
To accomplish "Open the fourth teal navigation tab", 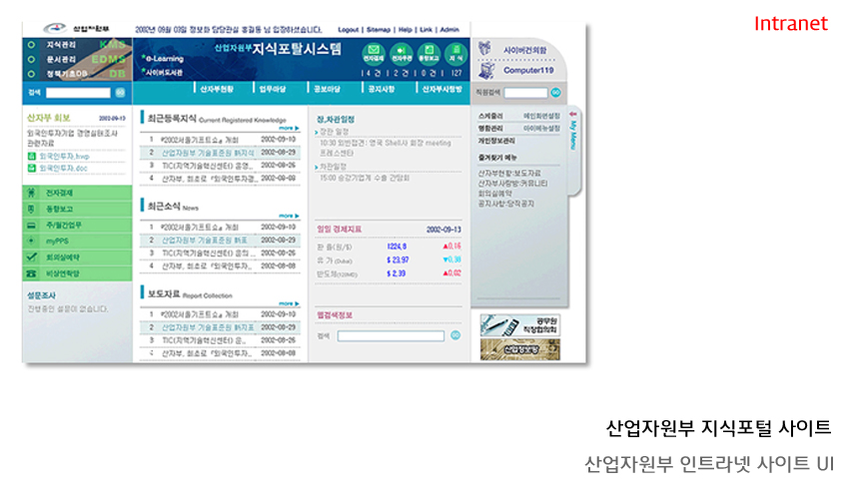I will click(x=382, y=89).
